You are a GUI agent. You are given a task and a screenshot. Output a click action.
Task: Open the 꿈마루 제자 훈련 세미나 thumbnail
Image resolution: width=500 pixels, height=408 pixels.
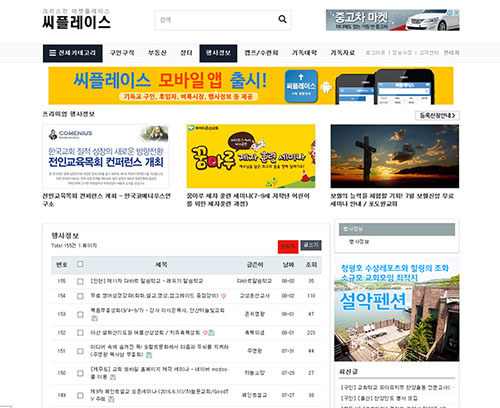(251, 156)
